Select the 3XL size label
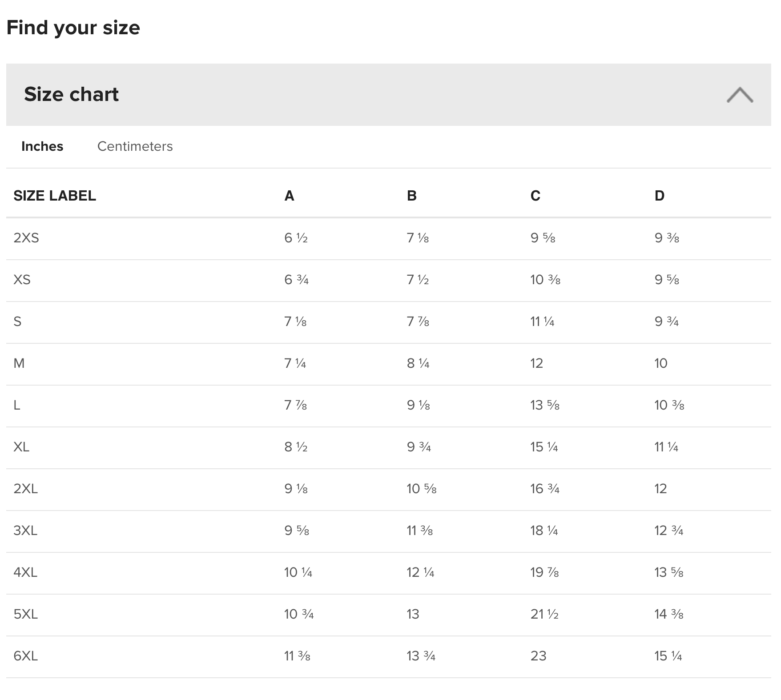The width and height of the screenshot is (781, 700). pos(25,531)
